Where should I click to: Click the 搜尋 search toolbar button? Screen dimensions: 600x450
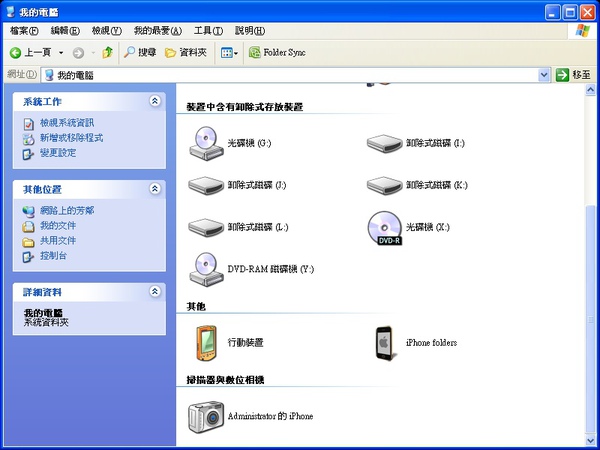coord(140,52)
